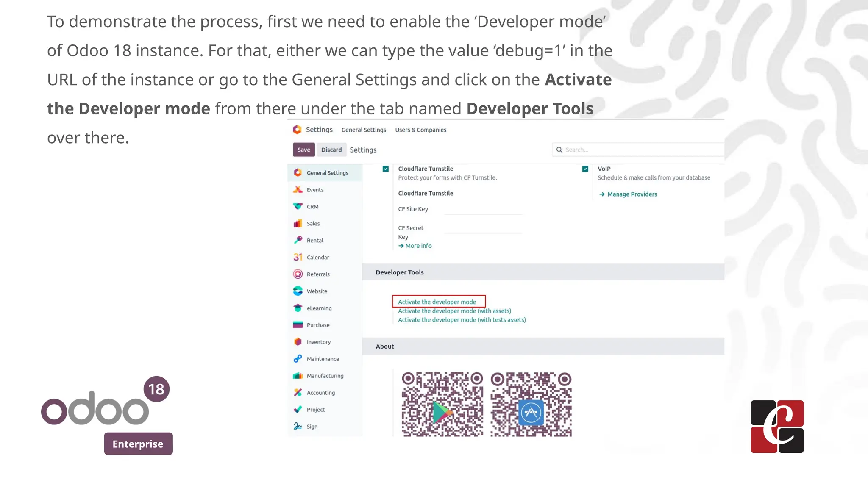This screenshot has height=488, width=868.
Task: Open the Inventory icon in sidebar
Action: click(298, 342)
